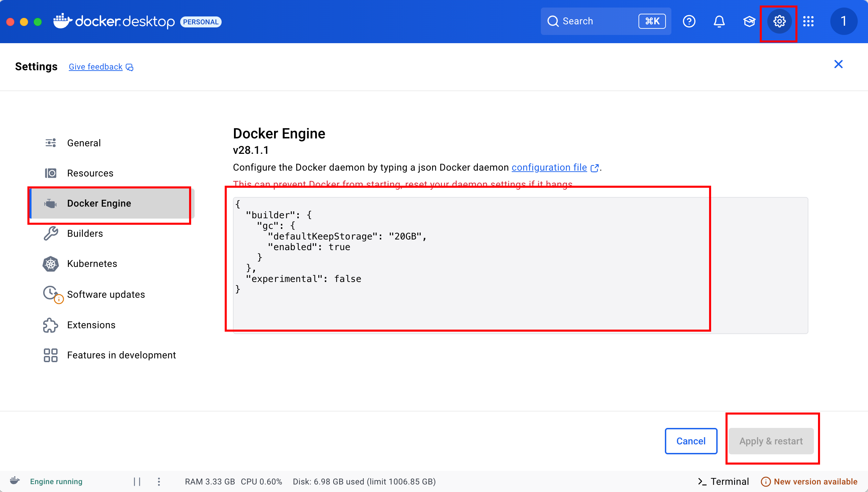
Task: Open the Learning center graduation cap icon
Action: coord(749,21)
